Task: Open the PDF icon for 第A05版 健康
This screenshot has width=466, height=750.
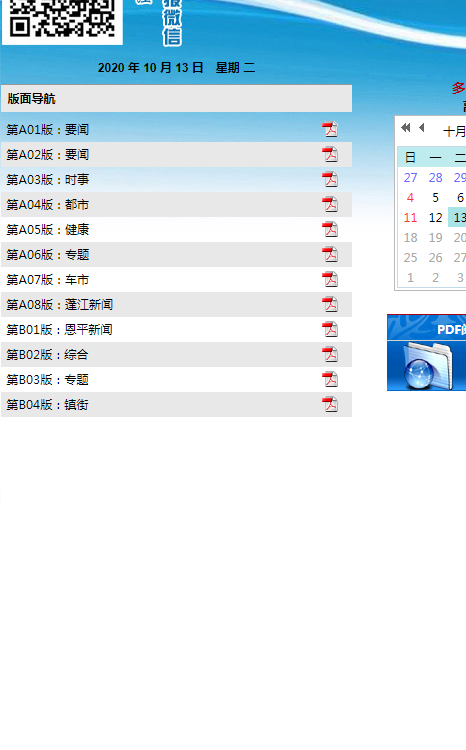Action: [330, 229]
